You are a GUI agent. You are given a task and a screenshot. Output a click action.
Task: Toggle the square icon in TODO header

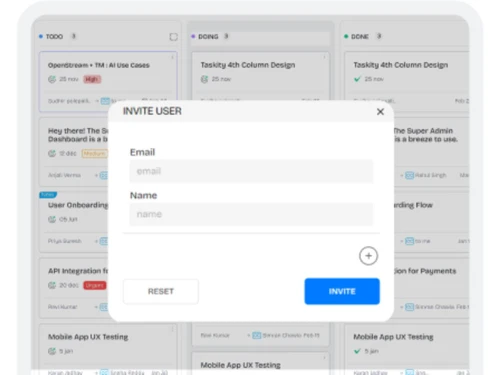click(173, 37)
